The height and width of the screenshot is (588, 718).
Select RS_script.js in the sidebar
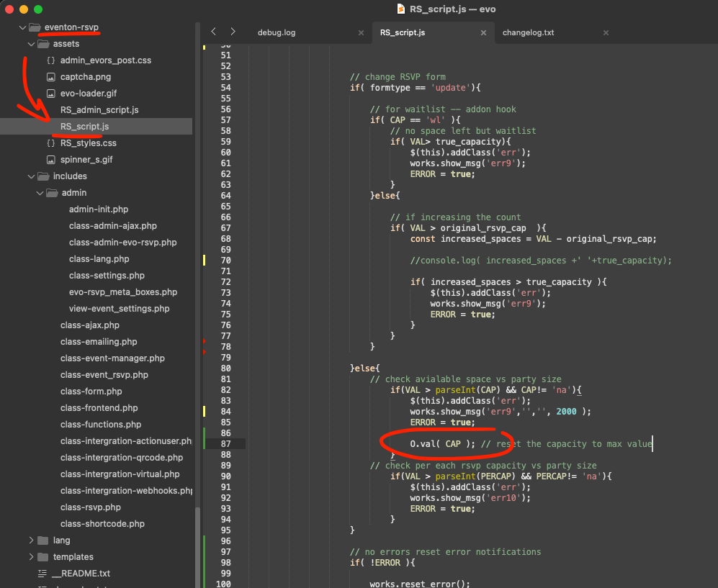(85, 126)
